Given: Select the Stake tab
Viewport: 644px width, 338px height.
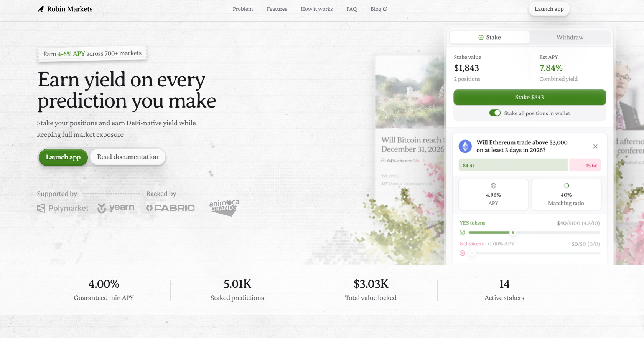Looking at the screenshot, I should pyautogui.click(x=489, y=37).
